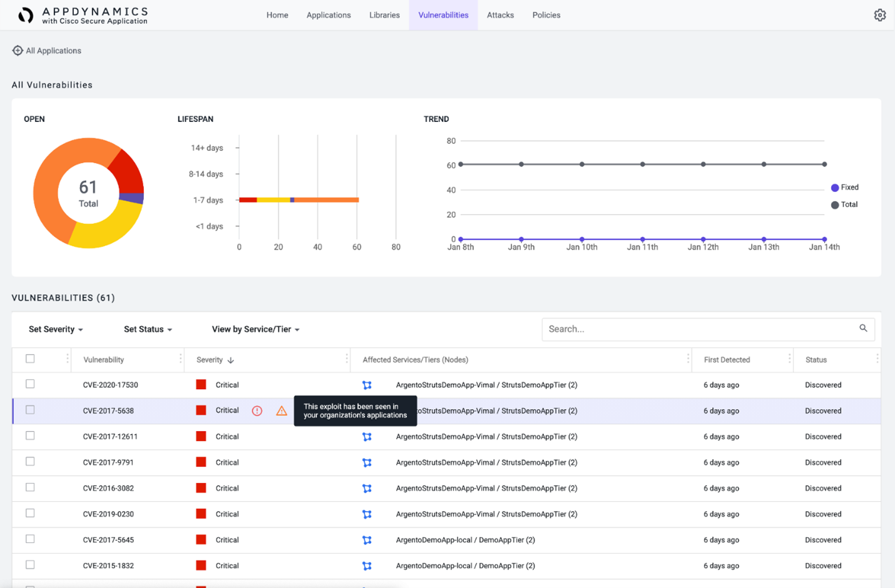Open the settings gear icon

tap(879, 15)
